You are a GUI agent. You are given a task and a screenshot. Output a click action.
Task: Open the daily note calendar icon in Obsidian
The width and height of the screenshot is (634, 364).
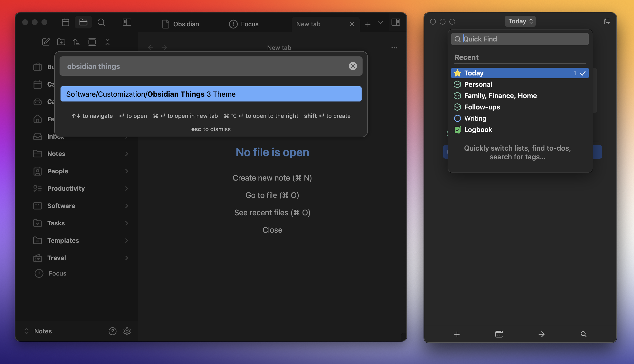66,22
